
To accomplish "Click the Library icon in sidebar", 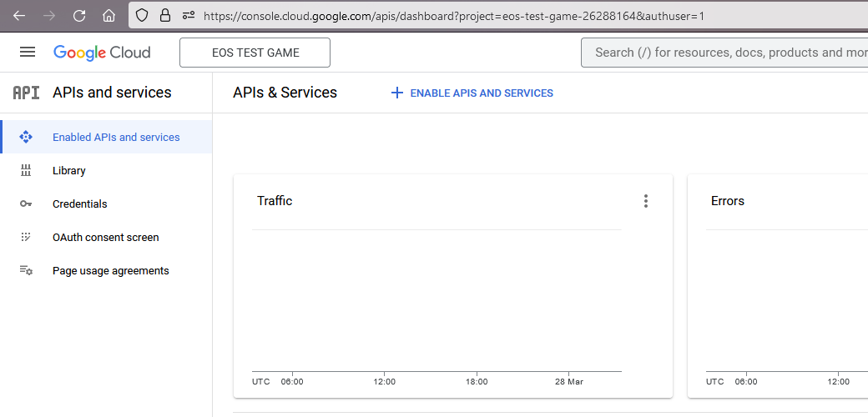I will (26, 170).
